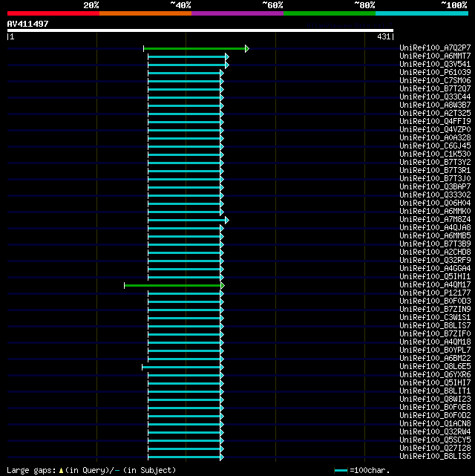The width and height of the screenshot is (475, 476).
Task: Select the UniRef100_A7M8Z4 label
Action: point(435,220)
